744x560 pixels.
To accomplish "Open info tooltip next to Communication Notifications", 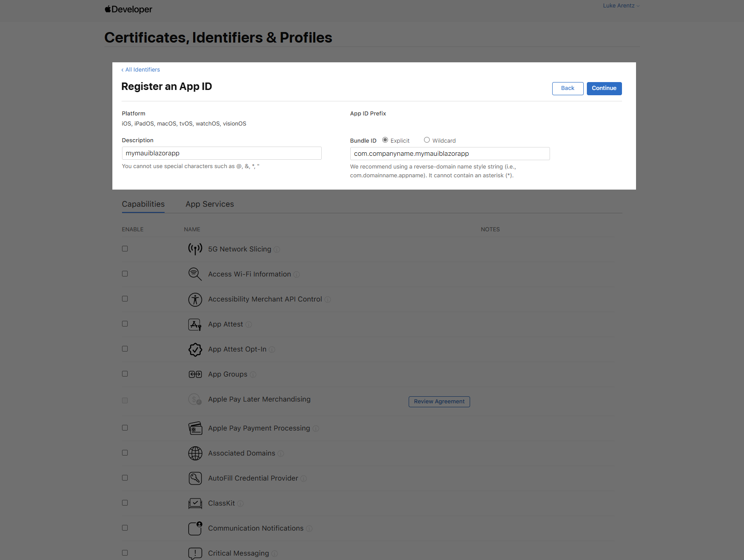I will (x=309, y=529).
